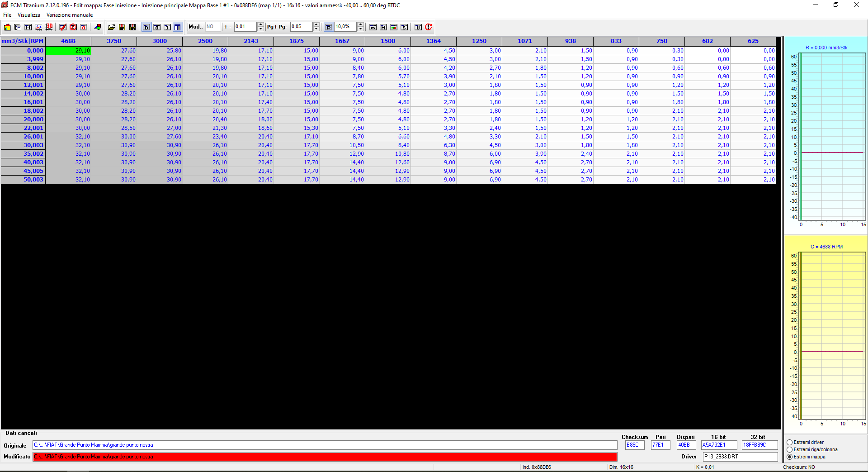This screenshot has height=472, width=868.
Task: Select the 22,001 row header
Action: click(x=23, y=128)
